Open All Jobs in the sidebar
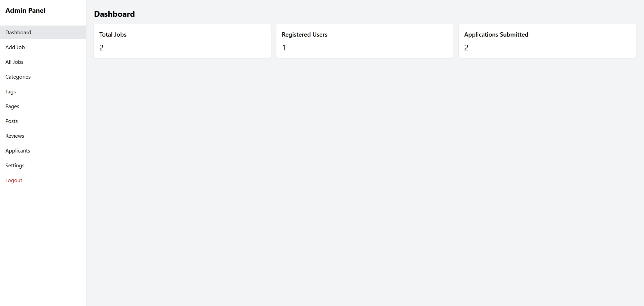644x306 pixels. tap(14, 62)
